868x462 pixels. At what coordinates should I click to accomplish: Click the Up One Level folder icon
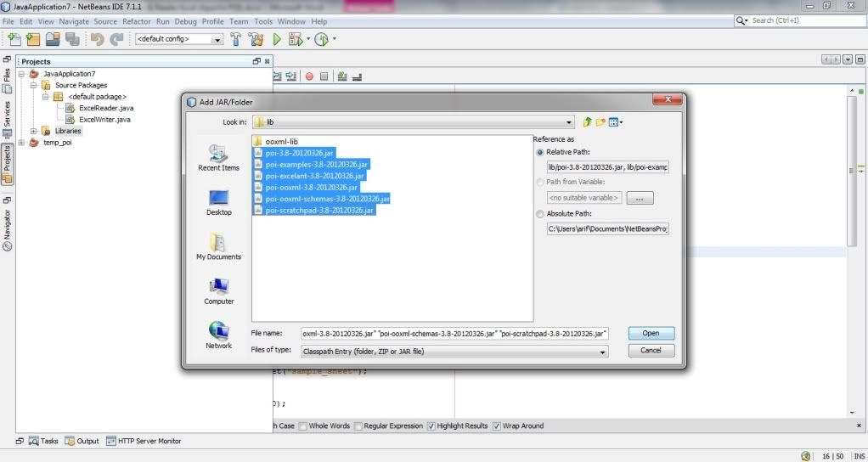point(588,122)
